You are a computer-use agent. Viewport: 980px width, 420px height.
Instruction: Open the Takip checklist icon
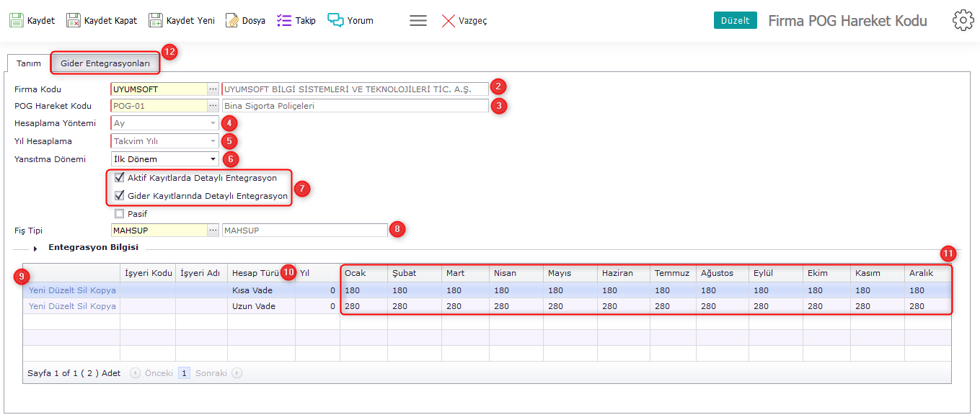284,20
